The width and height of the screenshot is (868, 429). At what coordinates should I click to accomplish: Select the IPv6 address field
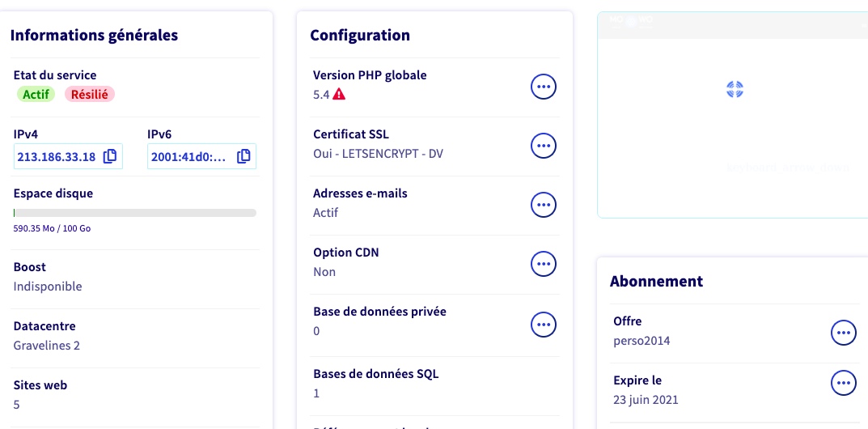188,157
